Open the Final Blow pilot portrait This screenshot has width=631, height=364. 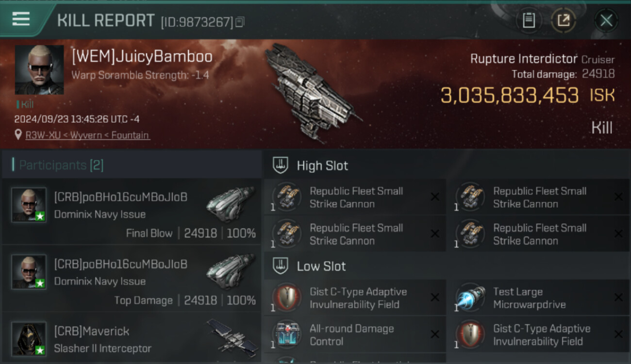tap(29, 205)
